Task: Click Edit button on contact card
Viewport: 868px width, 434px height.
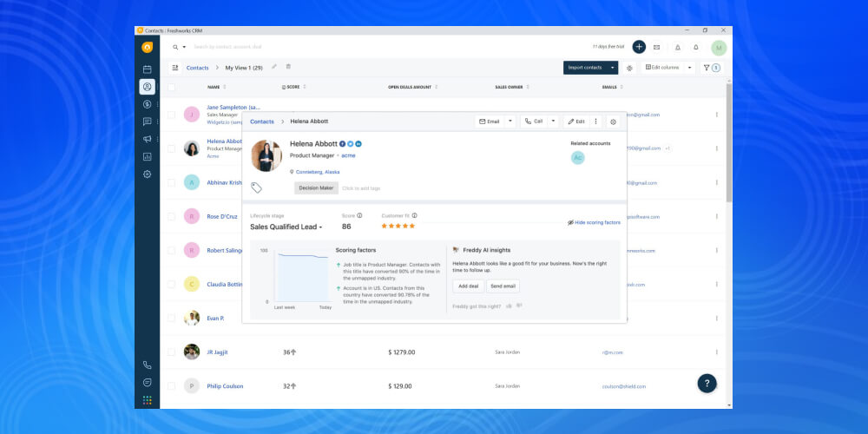Action: [x=576, y=122]
